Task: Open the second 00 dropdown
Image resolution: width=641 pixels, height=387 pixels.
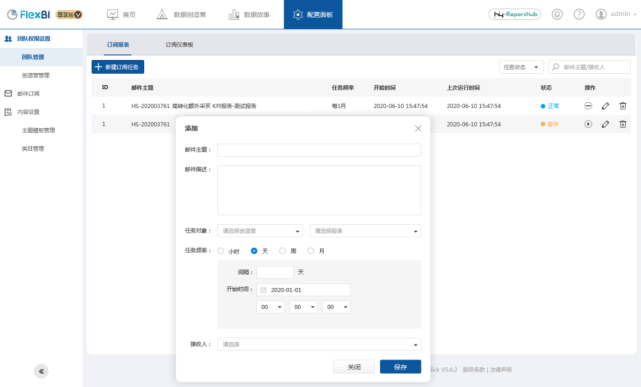Action: [336, 307]
